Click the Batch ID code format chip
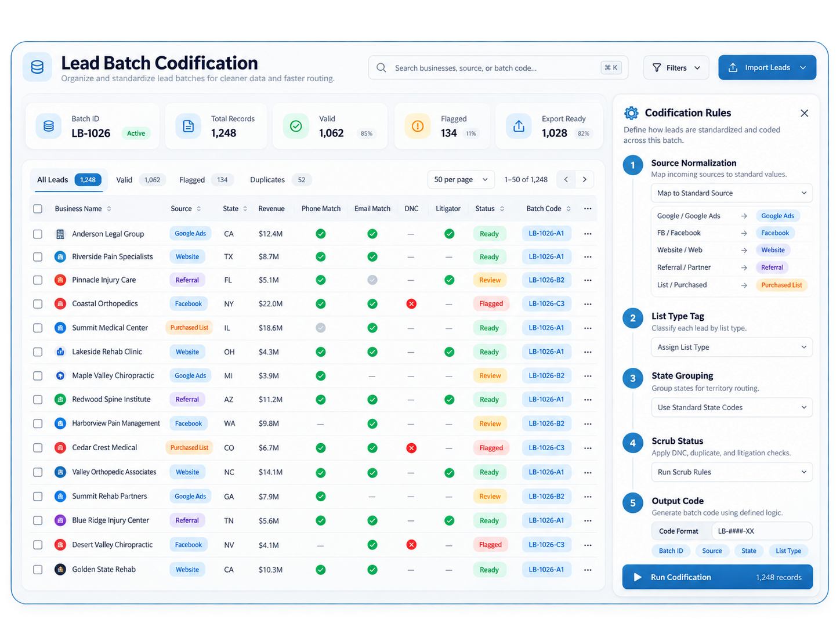The height and width of the screenshot is (630, 840). [x=671, y=551]
